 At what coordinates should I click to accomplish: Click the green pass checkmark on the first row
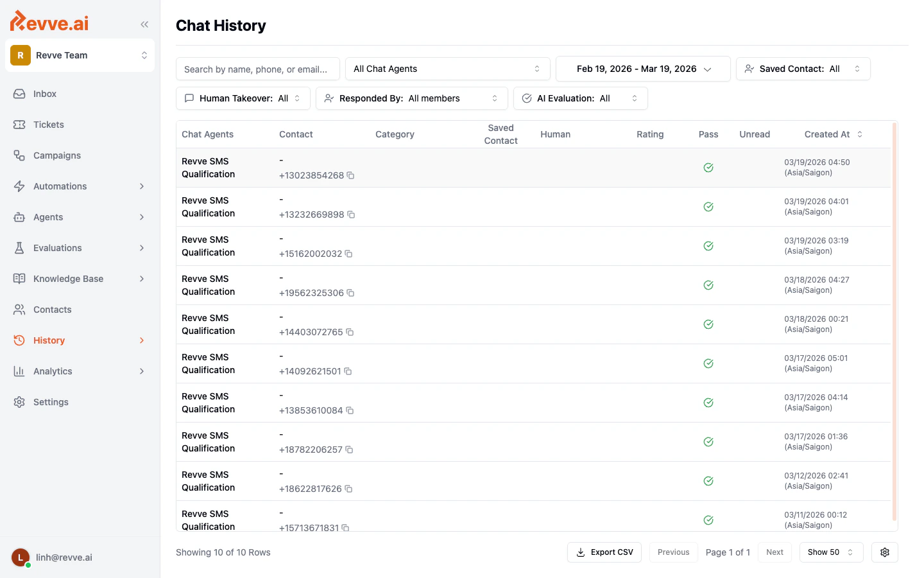(x=708, y=167)
